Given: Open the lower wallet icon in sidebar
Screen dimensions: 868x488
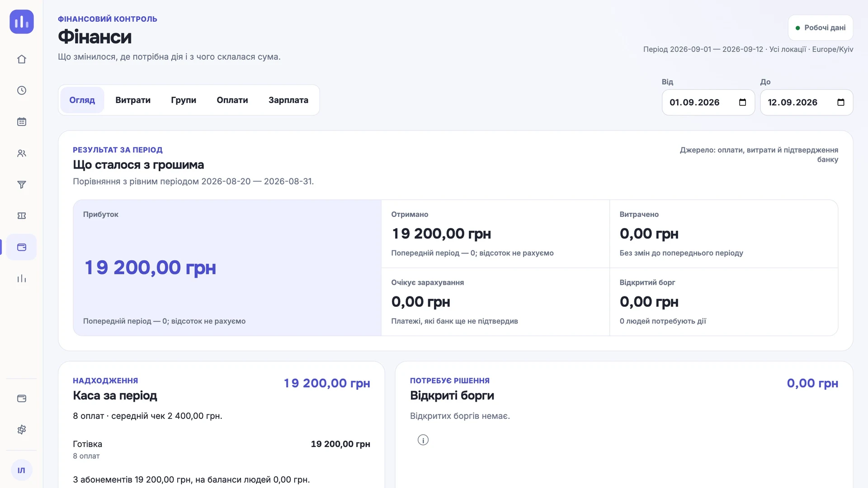Looking at the screenshot, I should [22, 399].
